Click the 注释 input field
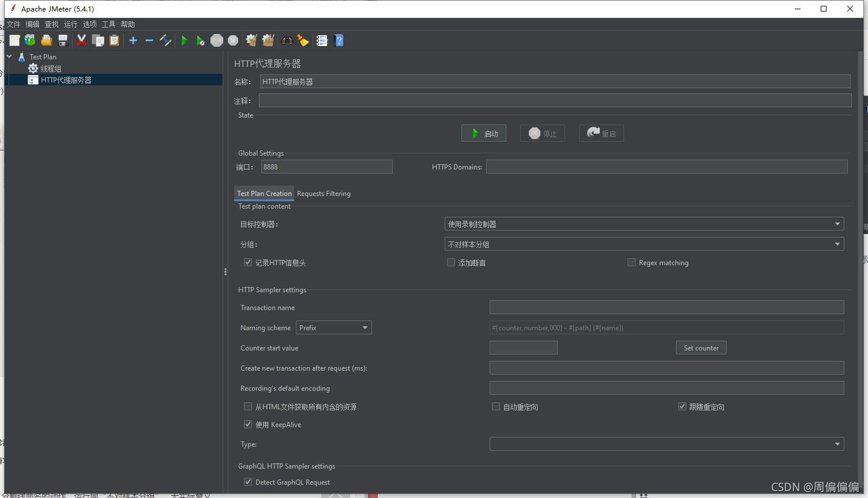This screenshot has width=868, height=498. (555, 100)
